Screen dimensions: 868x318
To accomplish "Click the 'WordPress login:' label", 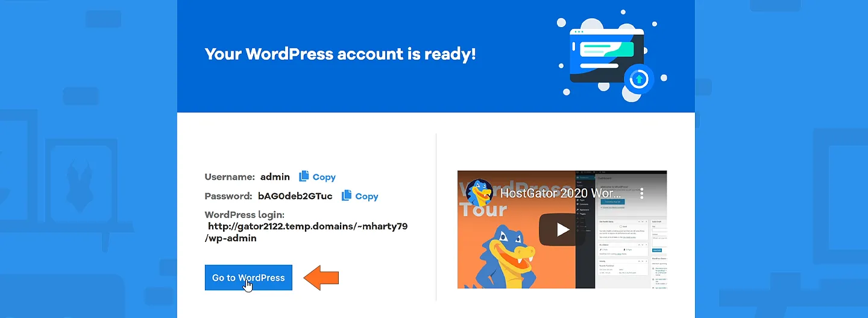I will 244,215.
